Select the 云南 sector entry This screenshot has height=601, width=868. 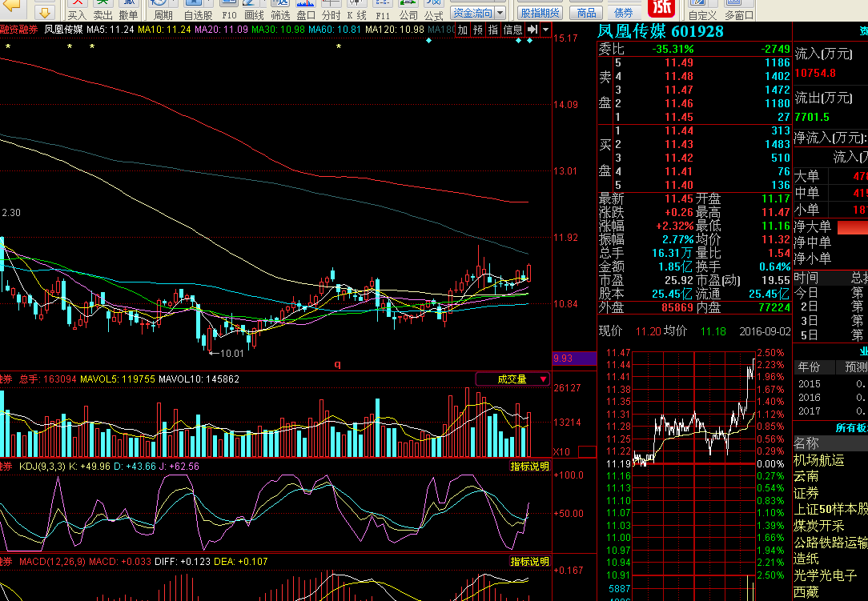tap(806, 476)
